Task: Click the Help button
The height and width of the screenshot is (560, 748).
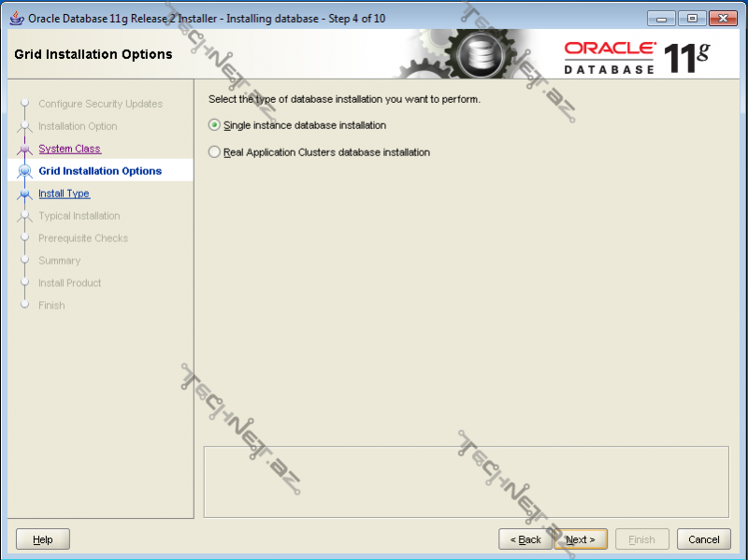Action: pos(43,539)
